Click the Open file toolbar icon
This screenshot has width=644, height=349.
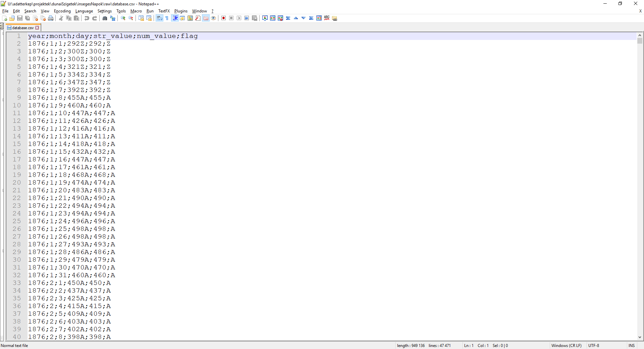[12, 18]
